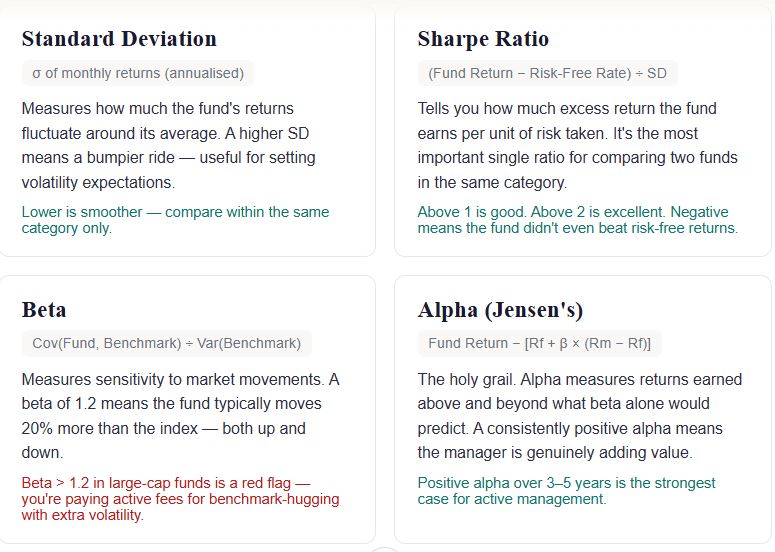
Task: Click the σ symbol in Standard Deviation formula
Action: 37,73
